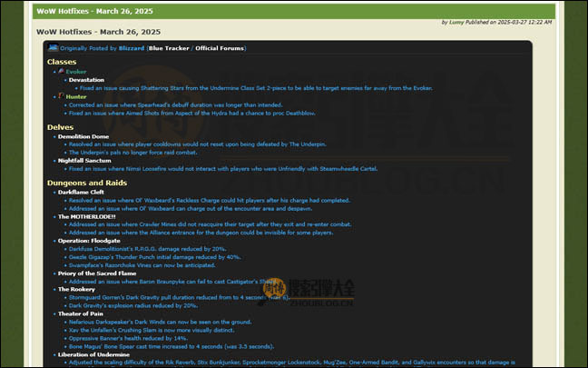
Task: Open the Official Forums link
Action: pyautogui.click(x=220, y=48)
